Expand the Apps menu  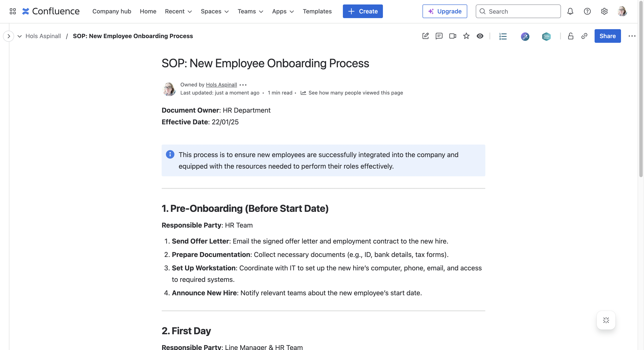283,11
